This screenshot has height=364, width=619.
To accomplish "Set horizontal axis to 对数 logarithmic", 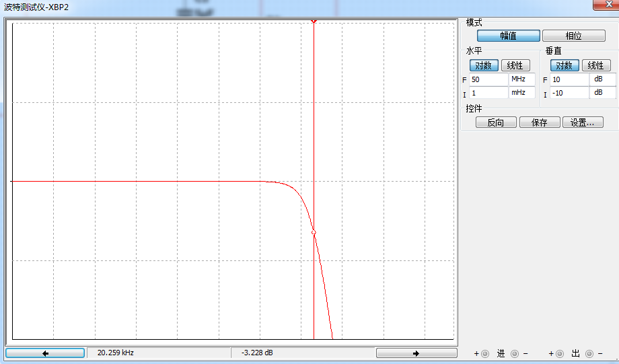I will tap(484, 65).
